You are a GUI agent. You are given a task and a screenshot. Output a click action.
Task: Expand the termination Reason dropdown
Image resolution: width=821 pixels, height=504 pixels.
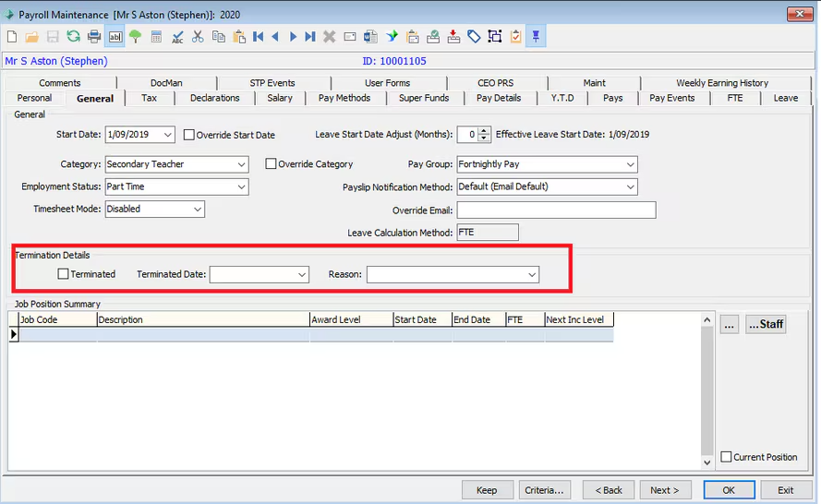click(532, 275)
